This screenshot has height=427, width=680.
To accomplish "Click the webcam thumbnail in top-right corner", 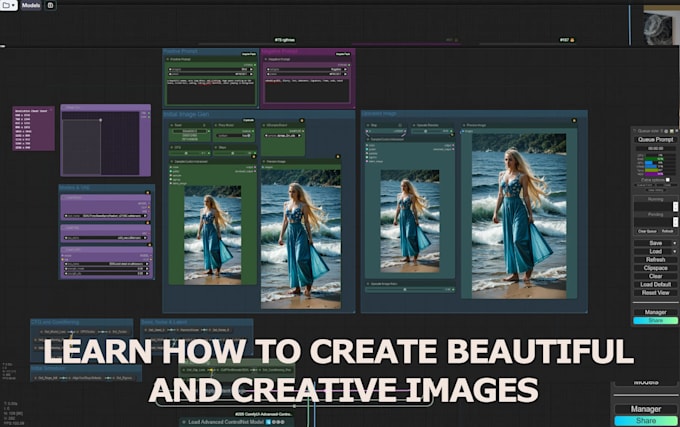I will pyautogui.click(x=661, y=27).
